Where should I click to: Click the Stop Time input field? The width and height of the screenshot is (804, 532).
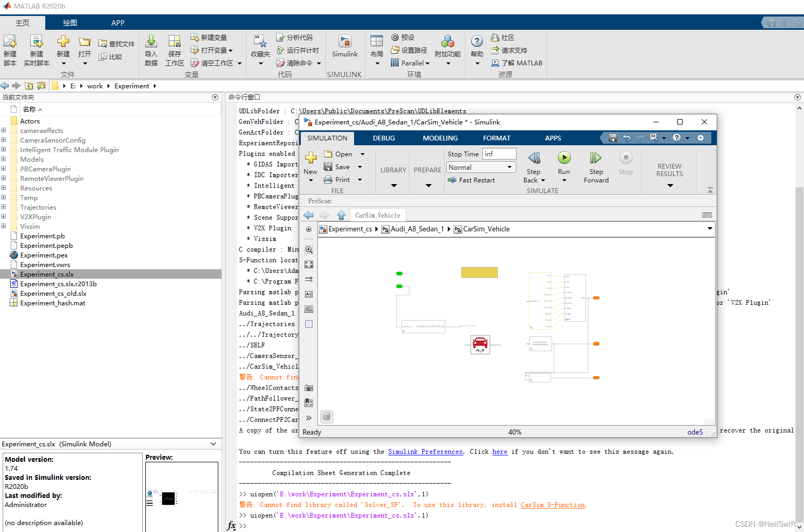click(x=499, y=154)
